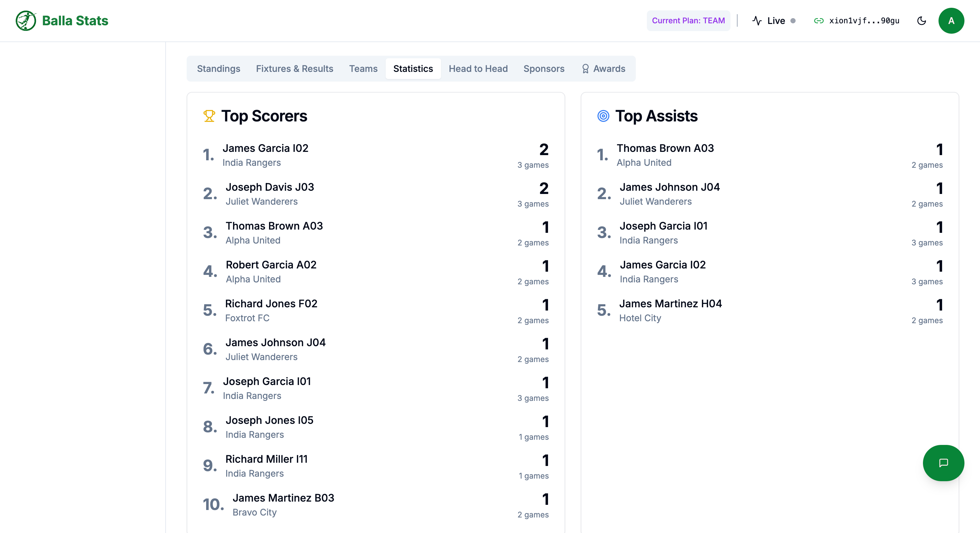The width and height of the screenshot is (980, 533).
Task: Click the target icon beside Top Assists
Action: point(603,116)
